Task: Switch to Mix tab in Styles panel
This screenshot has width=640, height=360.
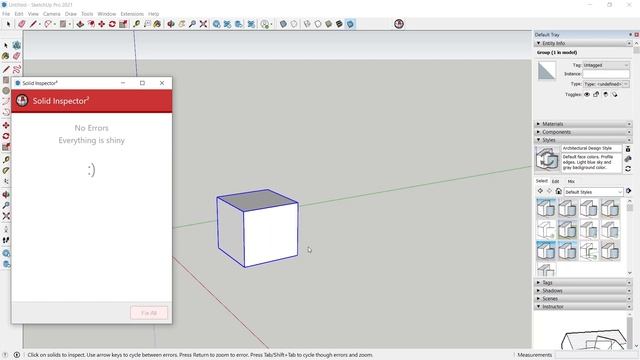Action: pyautogui.click(x=571, y=181)
